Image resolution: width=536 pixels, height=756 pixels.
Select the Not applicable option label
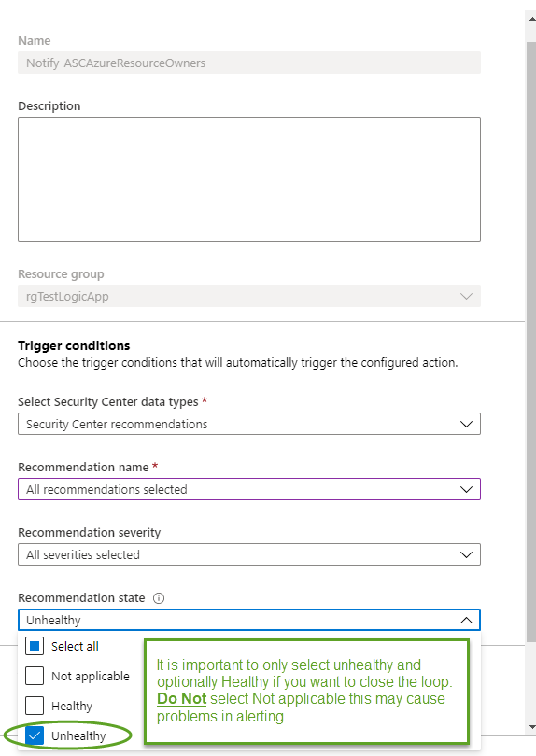pos(91,677)
